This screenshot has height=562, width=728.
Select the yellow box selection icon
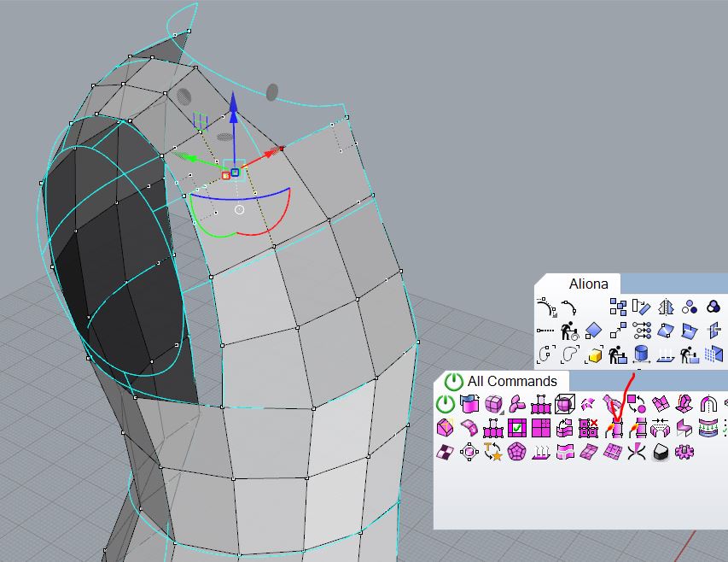594,354
